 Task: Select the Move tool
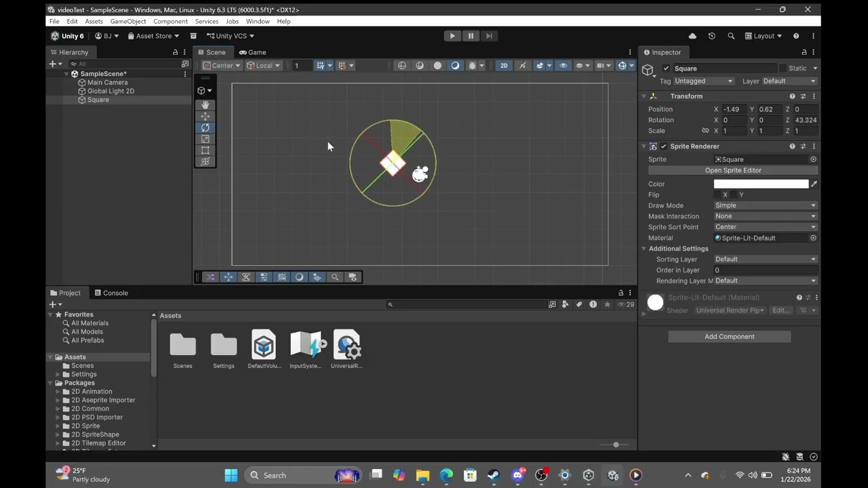pyautogui.click(x=205, y=117)
